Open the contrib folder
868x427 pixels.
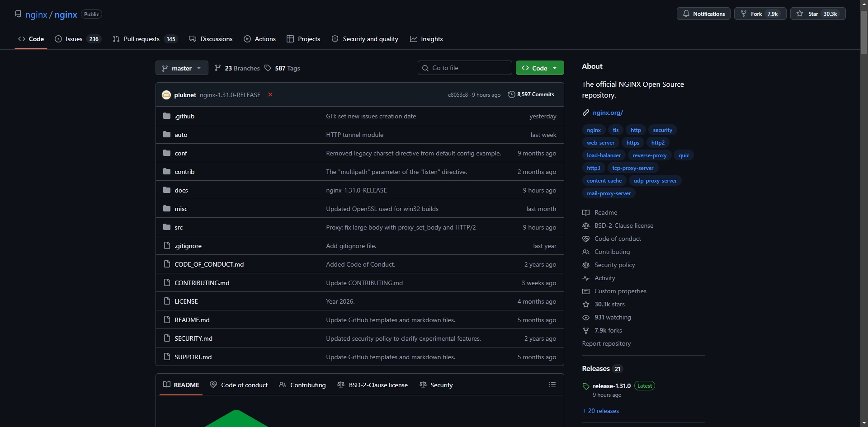[x=184, y=172]
